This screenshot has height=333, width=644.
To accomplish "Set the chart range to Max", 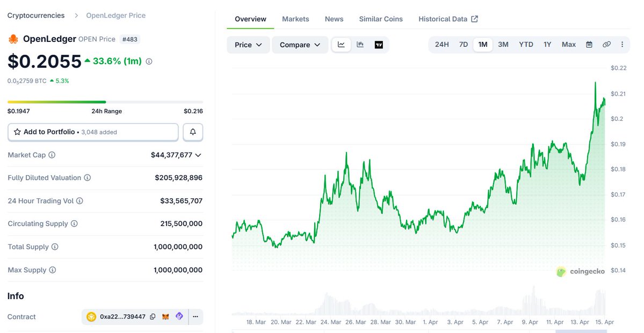I will tap(569, 45).
